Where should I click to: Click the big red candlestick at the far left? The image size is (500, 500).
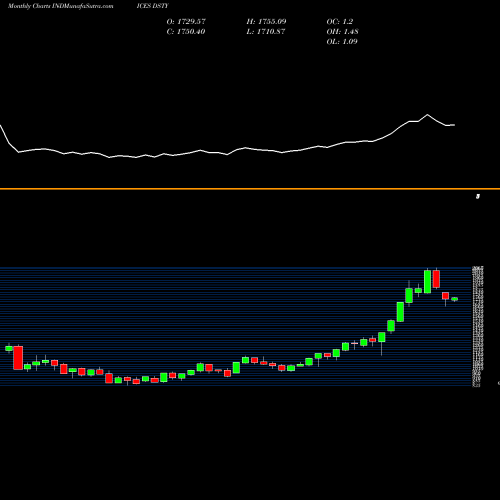[x=18, y=358]
